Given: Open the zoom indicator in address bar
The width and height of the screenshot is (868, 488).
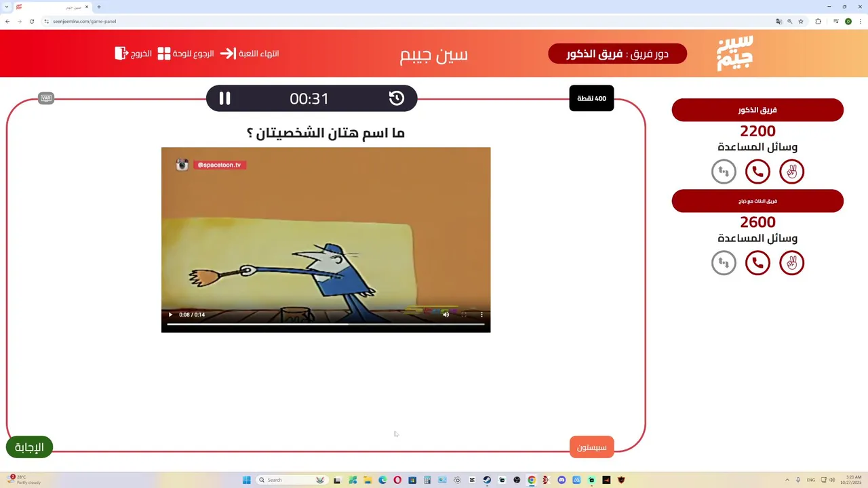Looking at the screenshot, I should (x=790, y=21).
